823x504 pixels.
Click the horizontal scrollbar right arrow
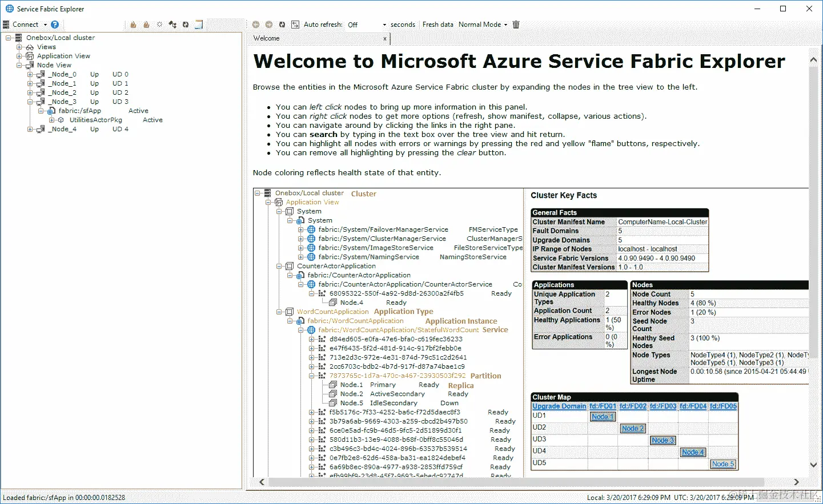tap(797, 482)
